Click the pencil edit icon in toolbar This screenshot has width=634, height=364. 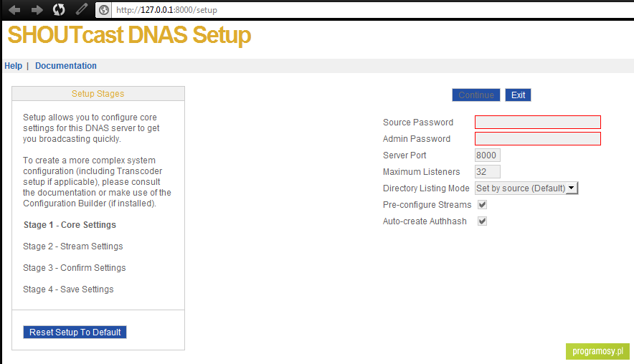(x=82, y=9)
